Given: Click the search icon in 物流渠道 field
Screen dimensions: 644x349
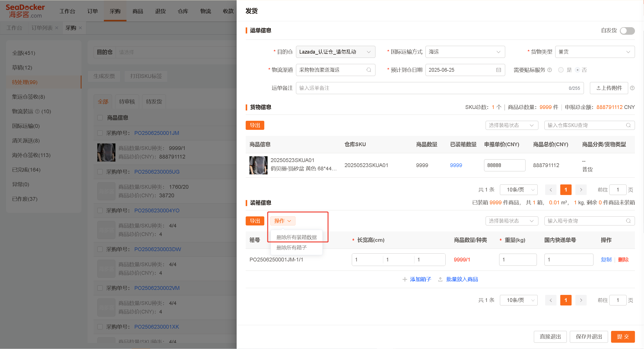Looking at the screenshot, I should coord(369,70).
